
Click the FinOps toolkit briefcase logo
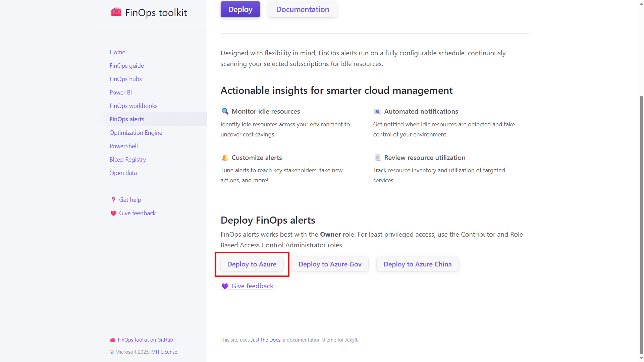(116, 12)
